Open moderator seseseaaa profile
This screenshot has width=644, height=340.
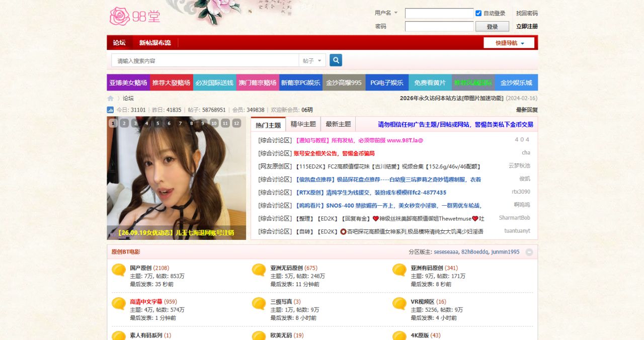coord(446,252)
